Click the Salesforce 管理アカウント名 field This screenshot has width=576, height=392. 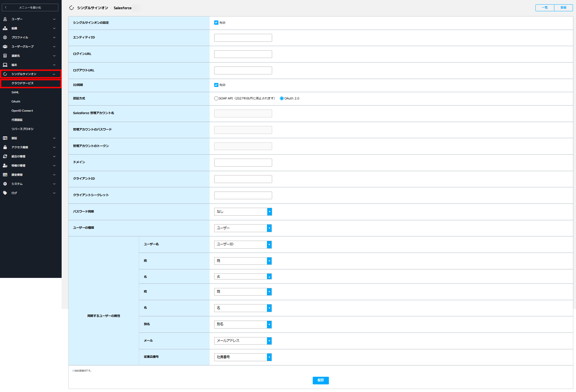[243, 113]
